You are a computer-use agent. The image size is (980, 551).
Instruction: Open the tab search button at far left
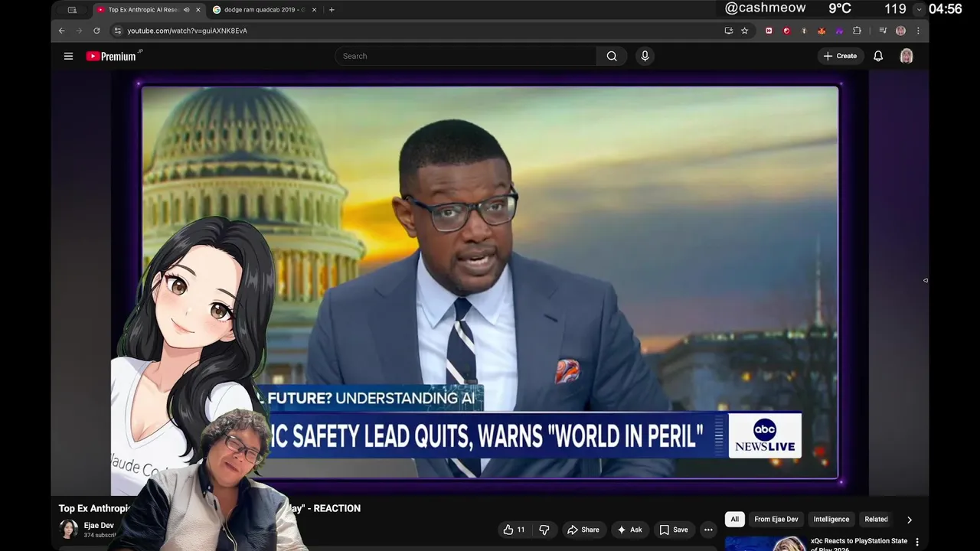click(72, 10)
